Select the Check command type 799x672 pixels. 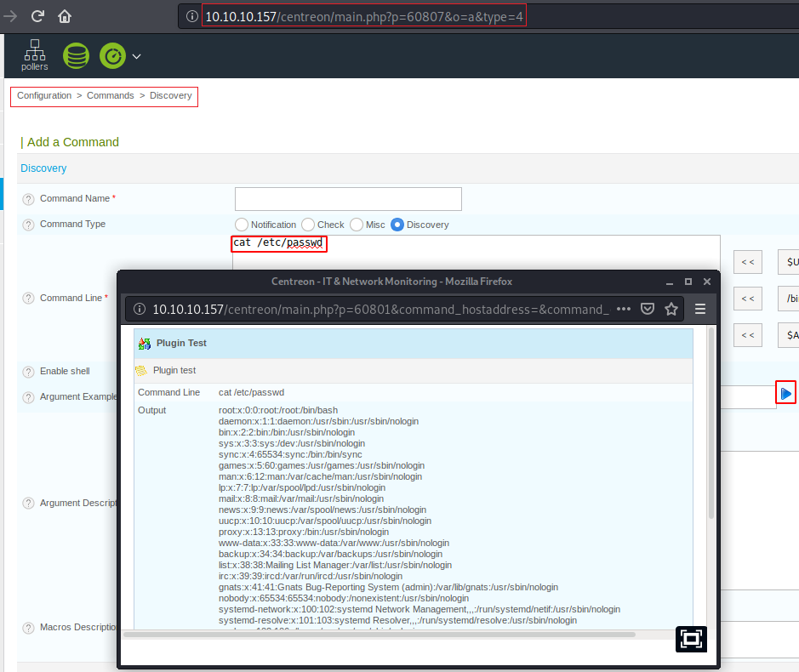[308, 225]
